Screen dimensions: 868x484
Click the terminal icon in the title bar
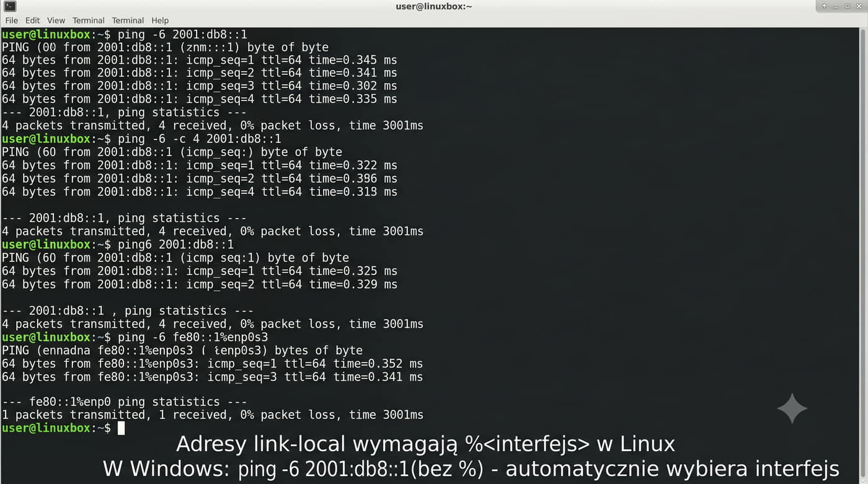coord(9,6)
